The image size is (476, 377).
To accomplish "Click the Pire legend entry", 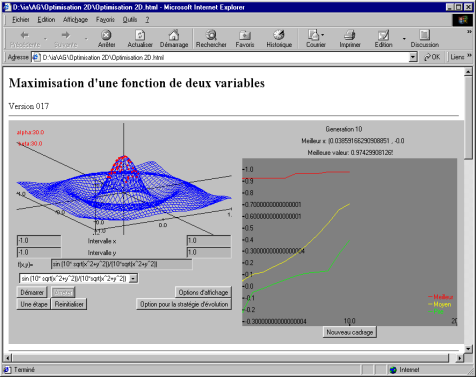I will (436, 312).
